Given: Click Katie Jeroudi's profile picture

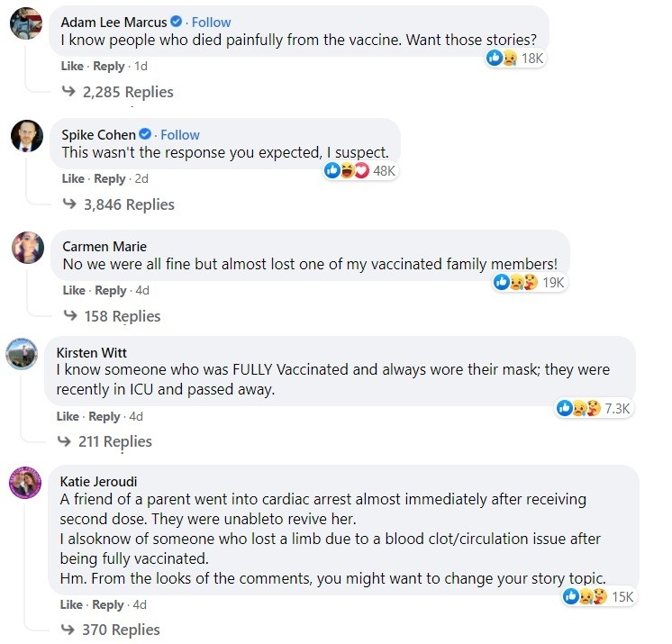Looking at the screenshot, I should [x=26, y=483].
